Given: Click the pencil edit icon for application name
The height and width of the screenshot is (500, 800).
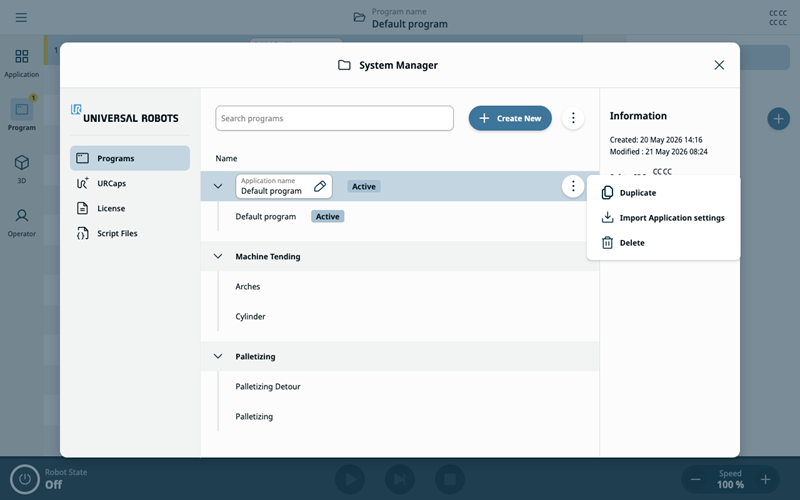Looking at the screenshot, I should click(320, 186).
